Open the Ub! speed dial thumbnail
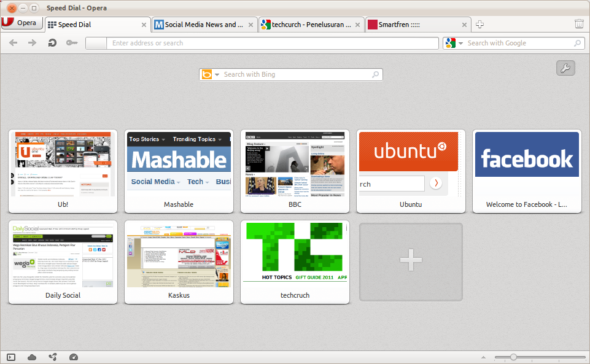Screen dimensions: 590x364 click(63, 171)
